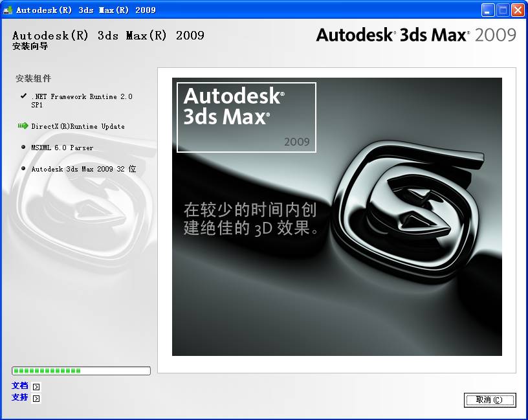Click the 3ds Max splash banner image
This screenshot has width=528, height=420.
coord(336,217)
